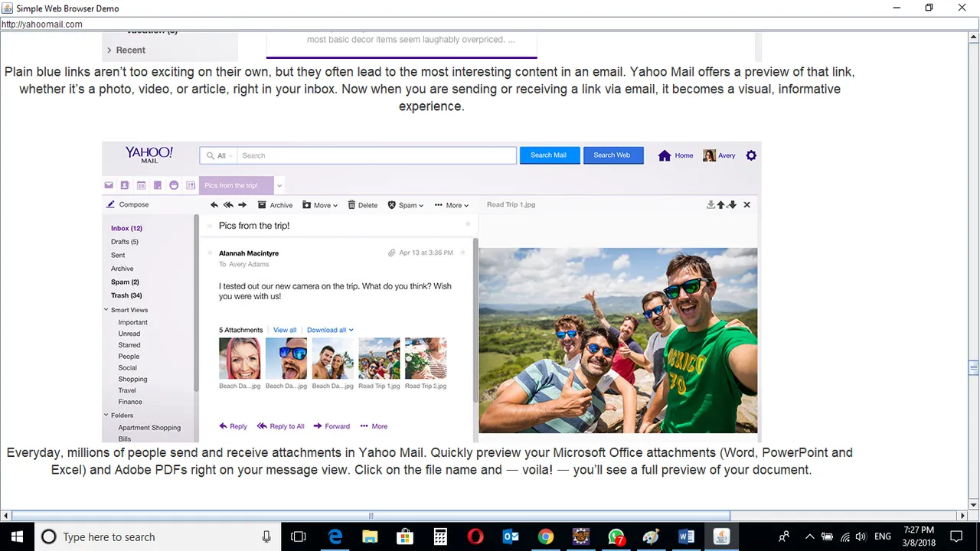Open the dropdown beside Pics from the trip tab
The height and width of the screenshot is (551, 980).
click(x=279, y=185)
